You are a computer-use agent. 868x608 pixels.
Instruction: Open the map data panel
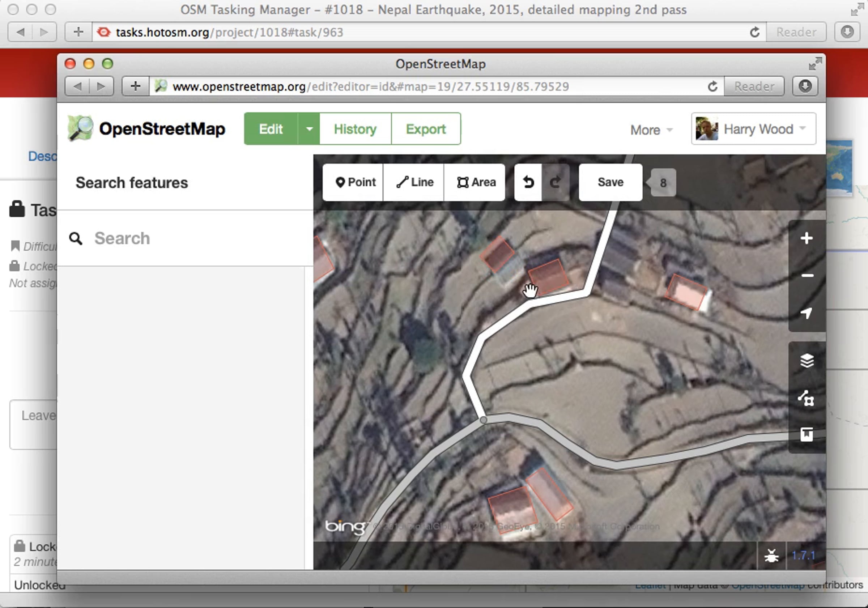coord(806,398)
